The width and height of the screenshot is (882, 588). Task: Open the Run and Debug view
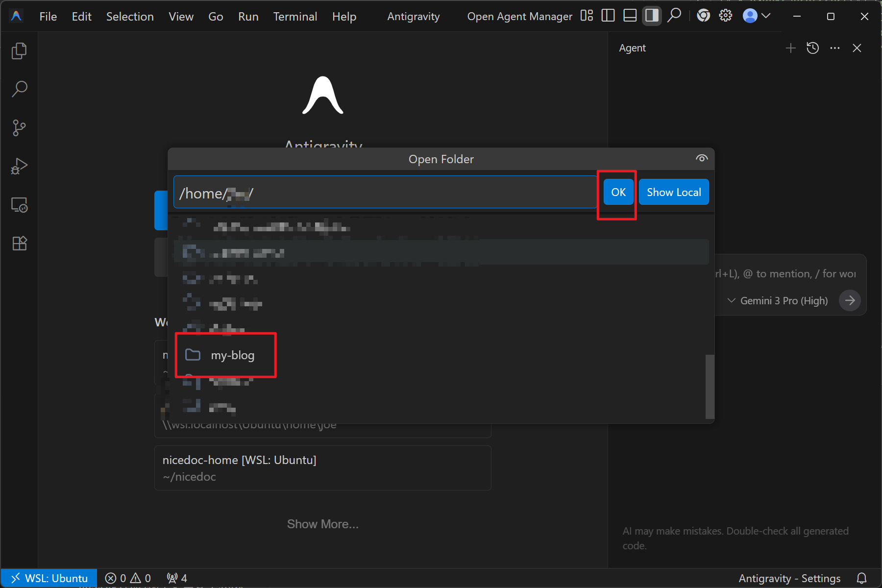pos(19,167)
